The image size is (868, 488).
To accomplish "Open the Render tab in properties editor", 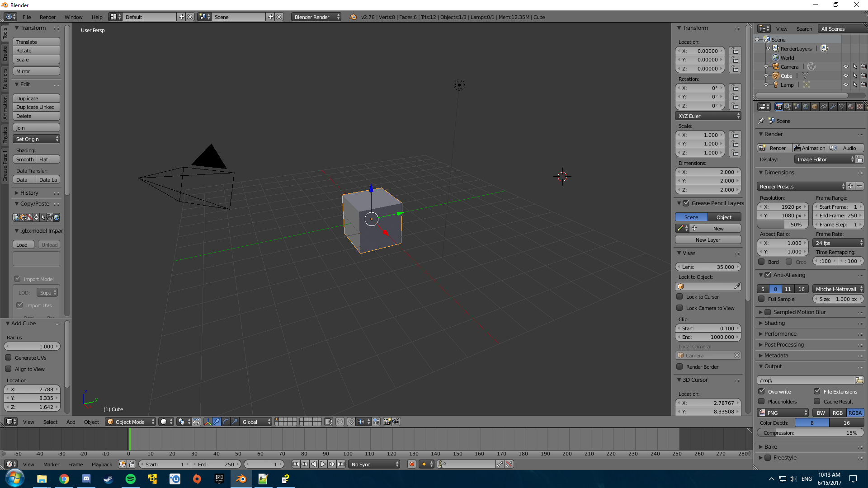I will tap(778, 107).
